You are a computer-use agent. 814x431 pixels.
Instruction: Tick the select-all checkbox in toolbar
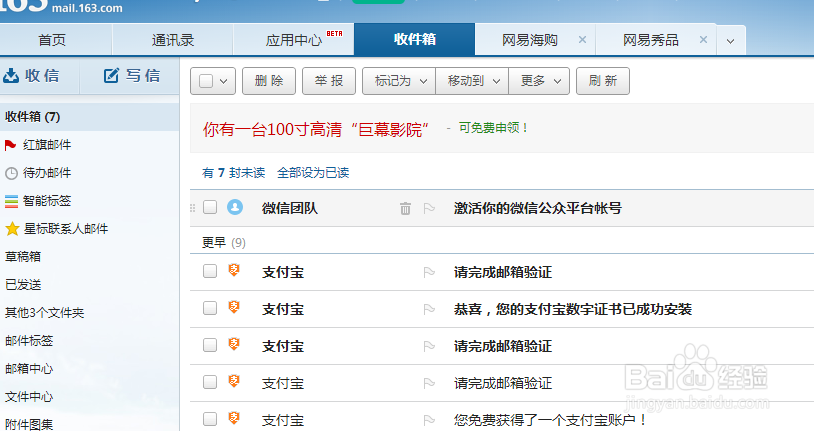tap(206, 81)
